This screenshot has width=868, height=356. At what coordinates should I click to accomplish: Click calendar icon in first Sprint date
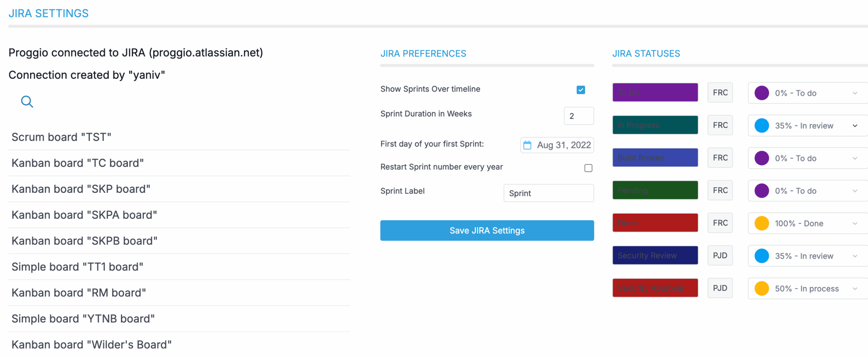pyautogui.click(x=527, y=145)
